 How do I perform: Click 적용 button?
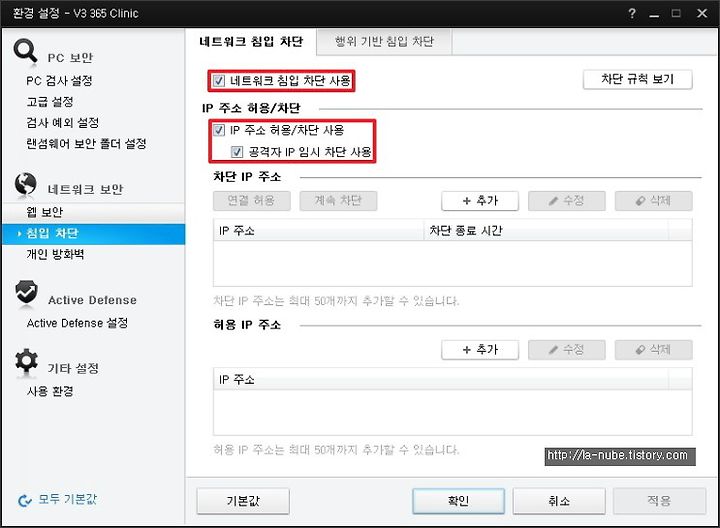pyautogui.click(x=659, y=501)
